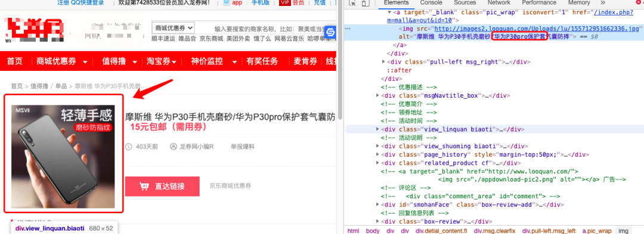Click the 顺丰速运 hot search link
This screenshot has width=644, height=234.
click(163, 39)
